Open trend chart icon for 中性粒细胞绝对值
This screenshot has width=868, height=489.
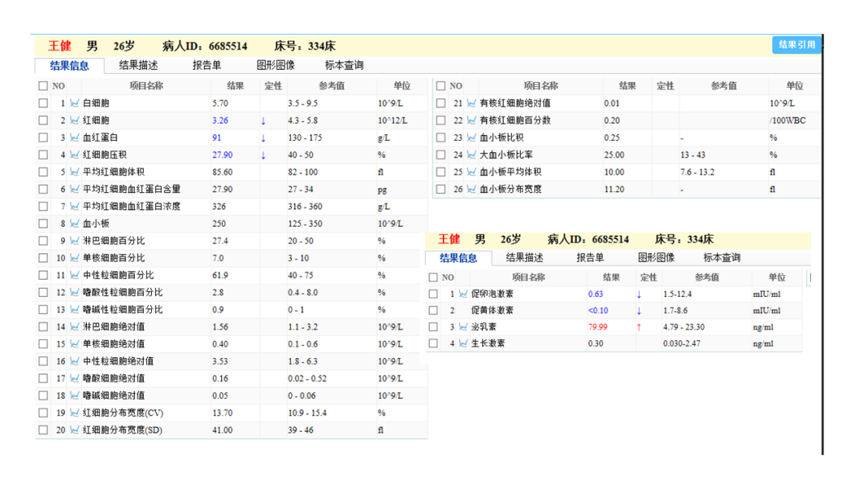(74, 361)
